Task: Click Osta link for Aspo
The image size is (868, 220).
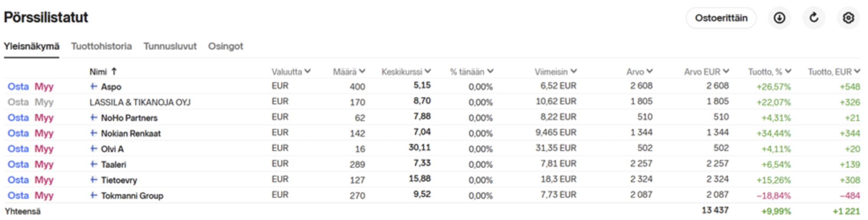Action: [18, 86]
